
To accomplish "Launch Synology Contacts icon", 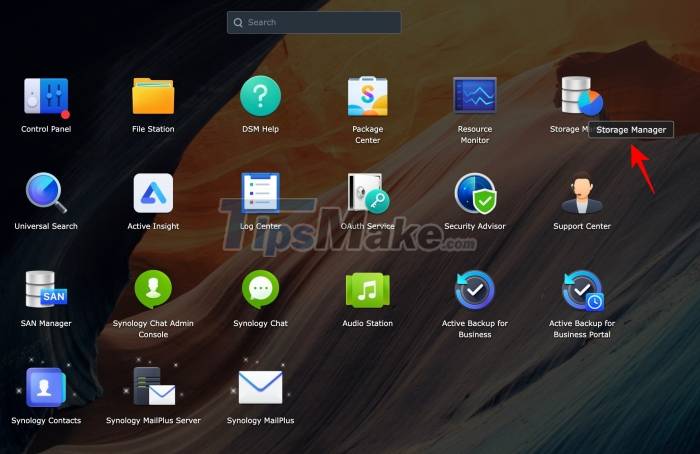I will [46, 387].
